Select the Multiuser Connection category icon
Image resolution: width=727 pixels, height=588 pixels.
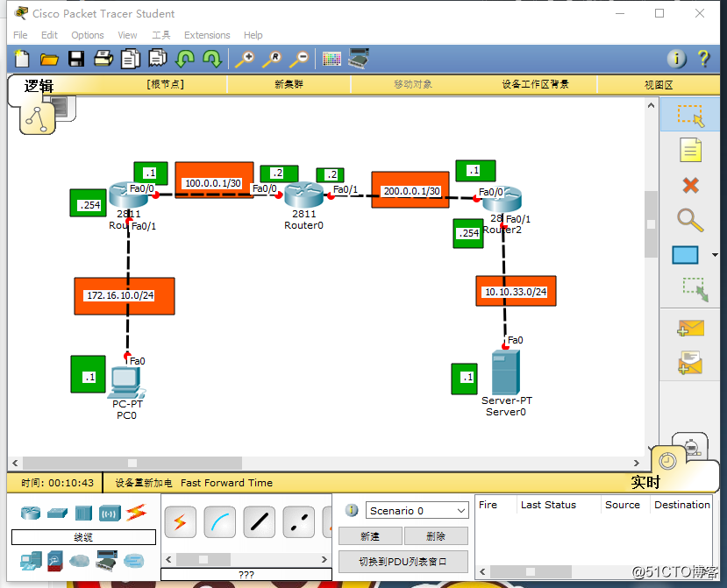(134, 561)
